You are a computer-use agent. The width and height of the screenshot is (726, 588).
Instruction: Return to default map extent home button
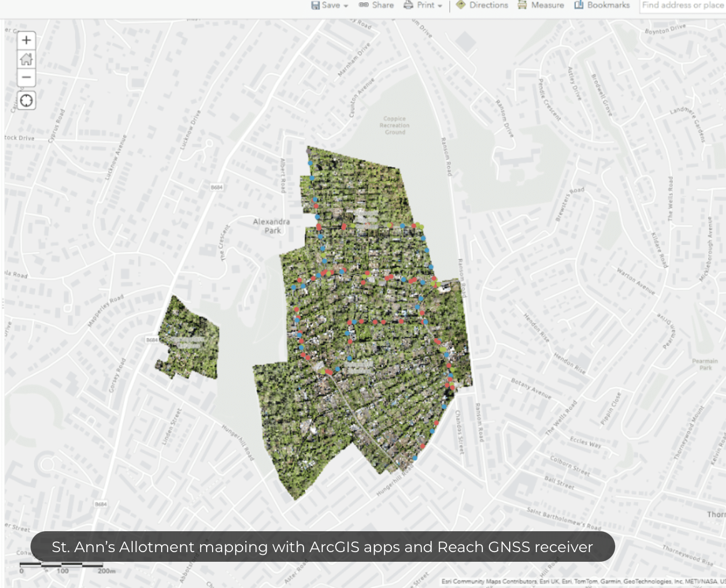[x=26, y=59]
